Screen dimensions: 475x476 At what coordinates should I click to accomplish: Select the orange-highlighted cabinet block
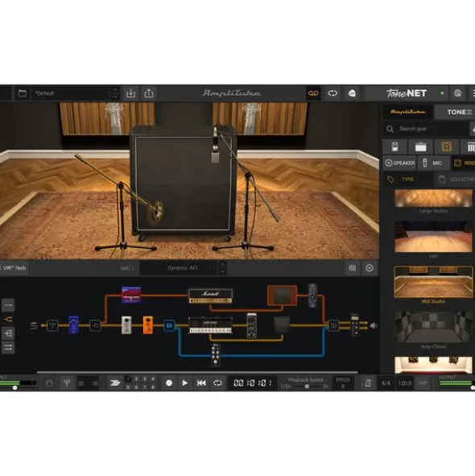pyautogui.click(x=282, y=295)
